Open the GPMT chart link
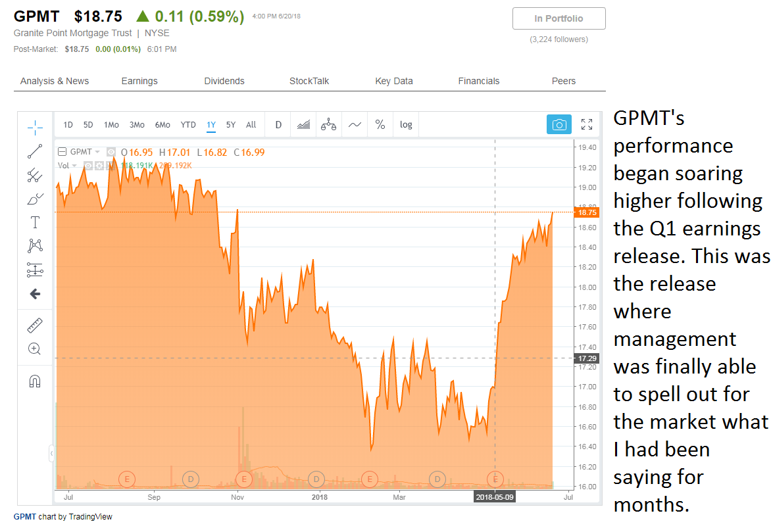771x532 pixels. point(24,517)
